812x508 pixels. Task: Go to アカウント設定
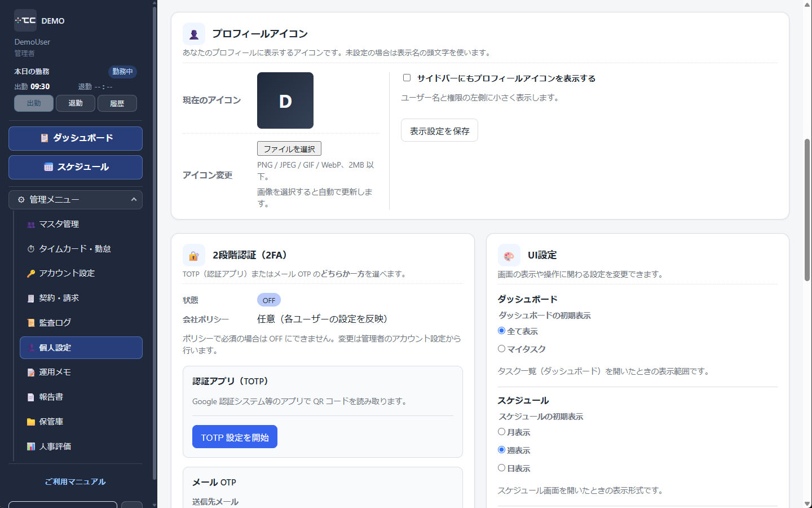coord(81,273)
